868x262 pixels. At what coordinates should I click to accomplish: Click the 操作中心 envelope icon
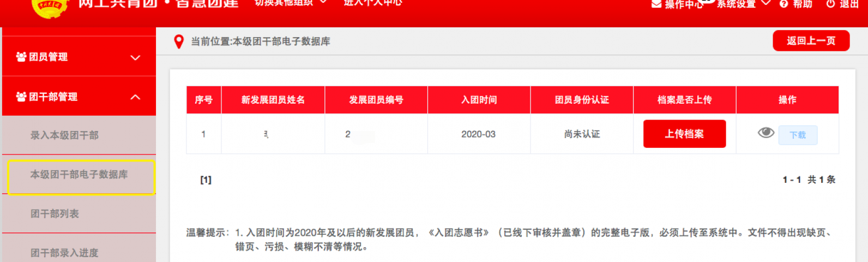[656, 4]
